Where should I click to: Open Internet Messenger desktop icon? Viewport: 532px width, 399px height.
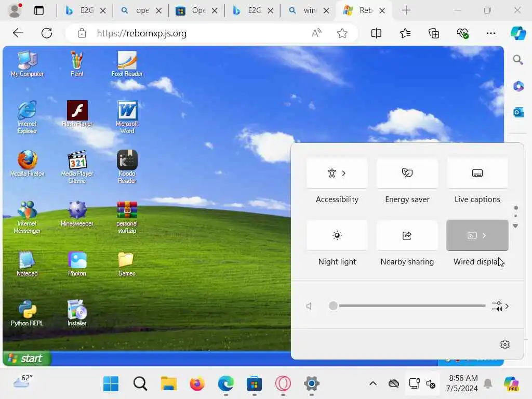[x=27, y=217]
